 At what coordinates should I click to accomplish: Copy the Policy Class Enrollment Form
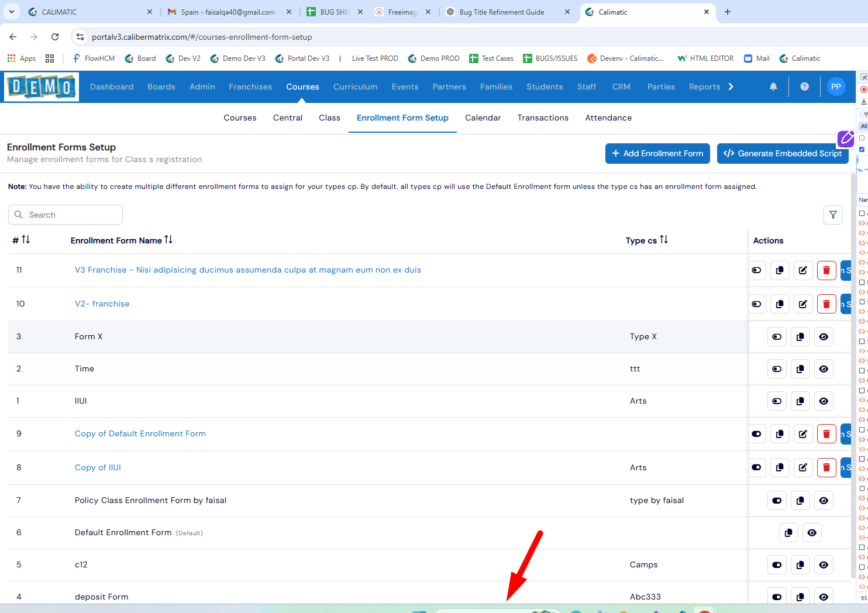800,501
